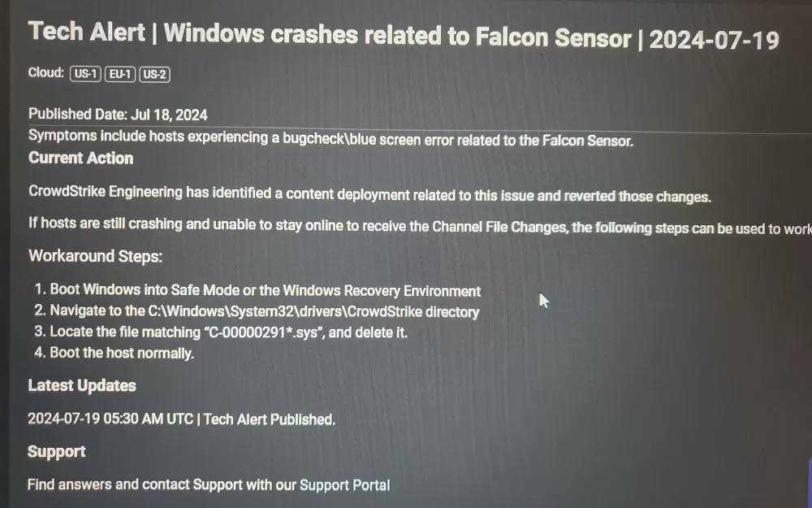The image size is (812, 508).
Task: Click the Latest Updates heading
Action: click(x=82, y=385)
